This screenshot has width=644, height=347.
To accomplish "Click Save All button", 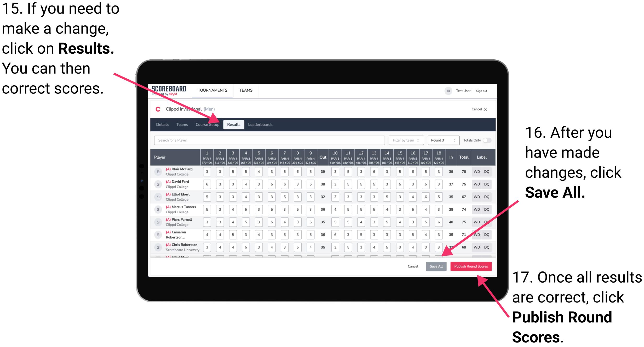I will pos(435,266).
